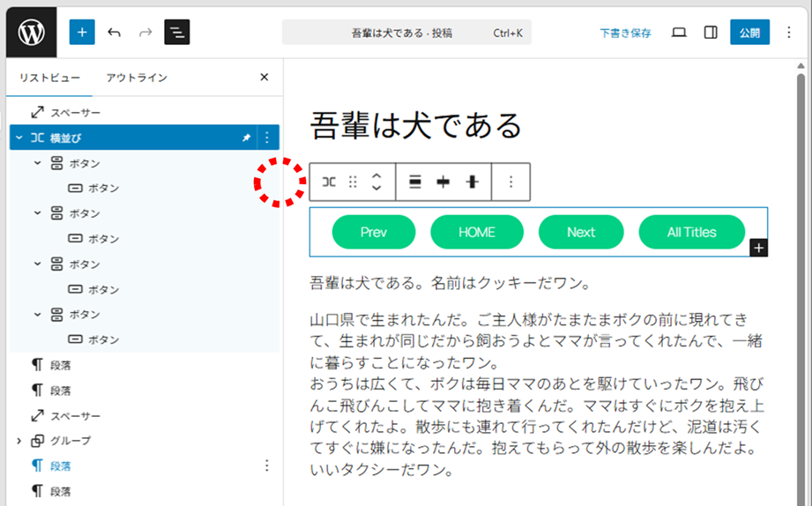The width and height of the screenshot is (812, 506).
Task: Click the 公開 publish button
Action: pos(749,33)
